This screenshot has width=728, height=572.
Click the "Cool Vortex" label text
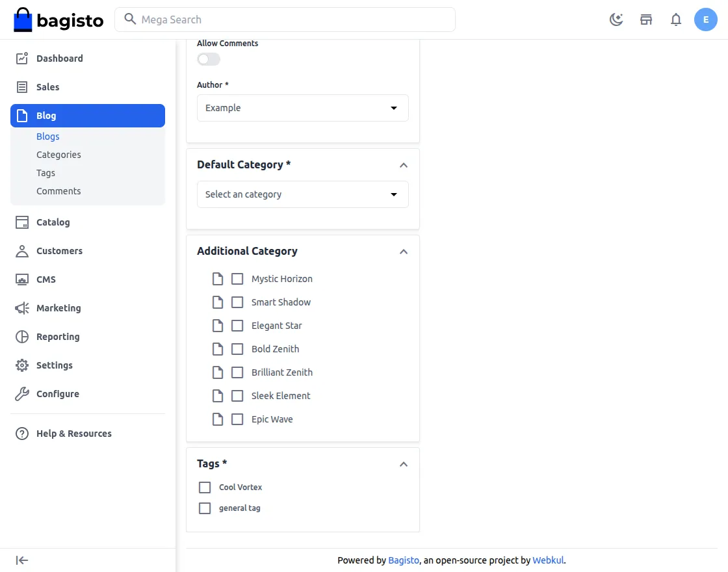point(240,487)
